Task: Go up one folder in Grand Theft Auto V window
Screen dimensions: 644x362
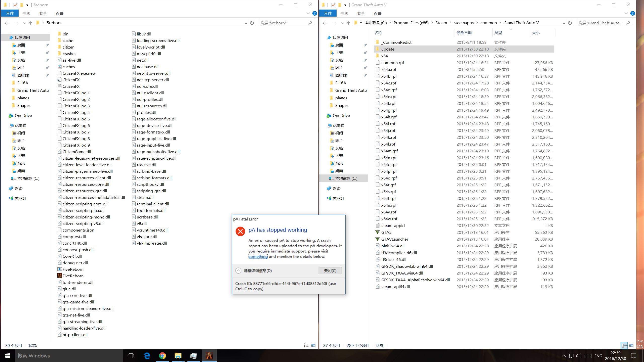Action: click(349, 23)
